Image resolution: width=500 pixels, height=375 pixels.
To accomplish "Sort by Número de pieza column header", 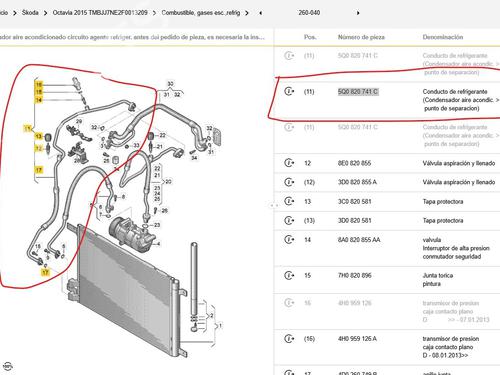I will 361,37.
